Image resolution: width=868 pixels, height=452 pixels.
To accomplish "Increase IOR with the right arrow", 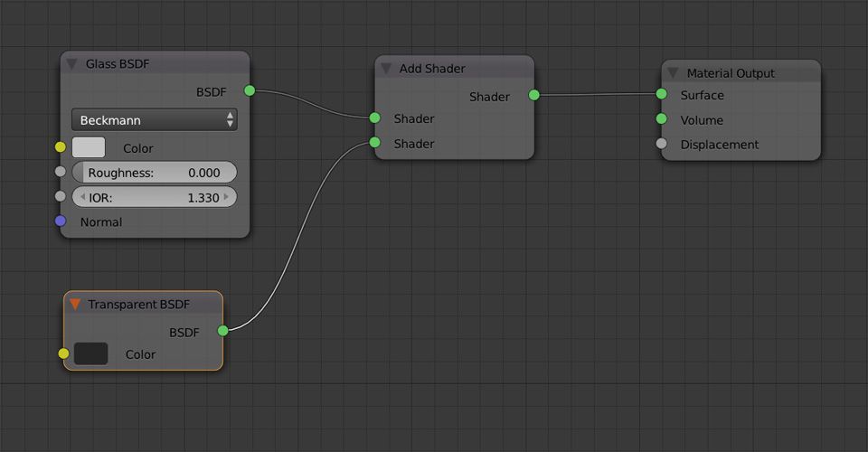I will [226, 197].
